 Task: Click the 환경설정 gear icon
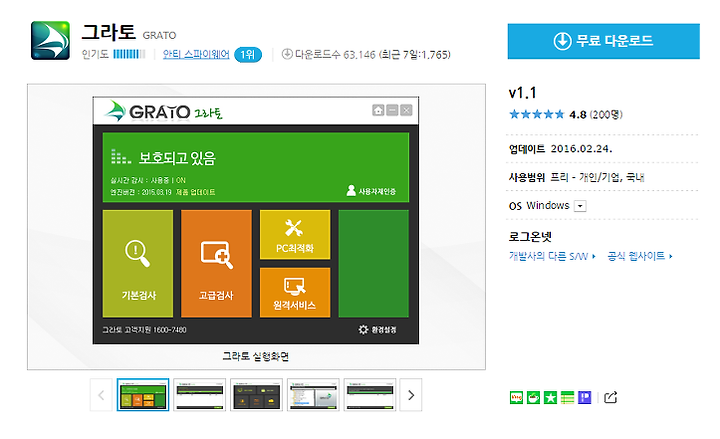363,329
